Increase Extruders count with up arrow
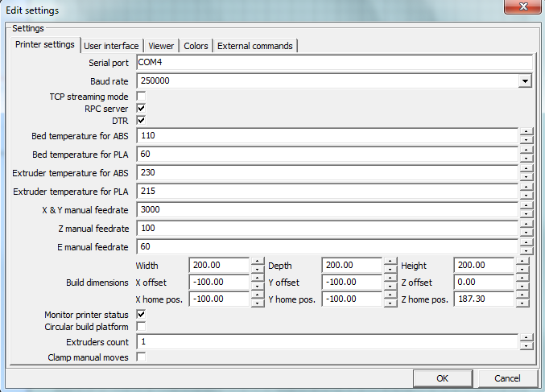Viewport: 545px width, 392px height. 526,337
